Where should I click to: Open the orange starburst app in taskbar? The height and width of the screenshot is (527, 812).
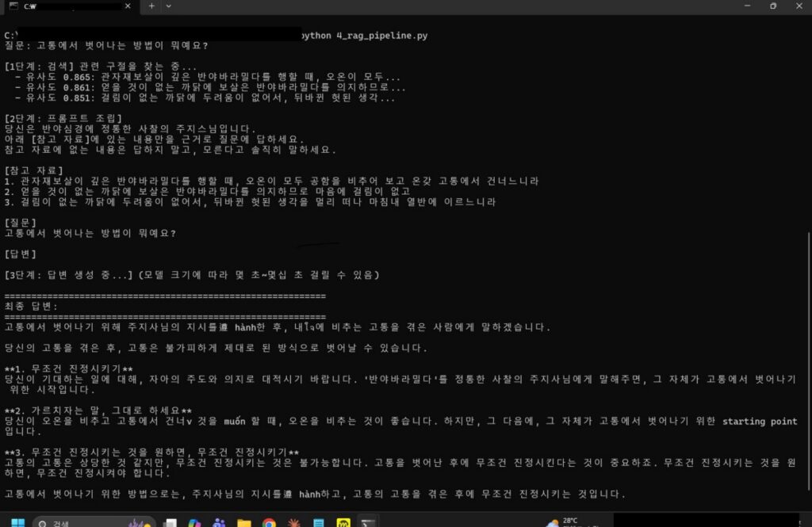tap(293, 523)
